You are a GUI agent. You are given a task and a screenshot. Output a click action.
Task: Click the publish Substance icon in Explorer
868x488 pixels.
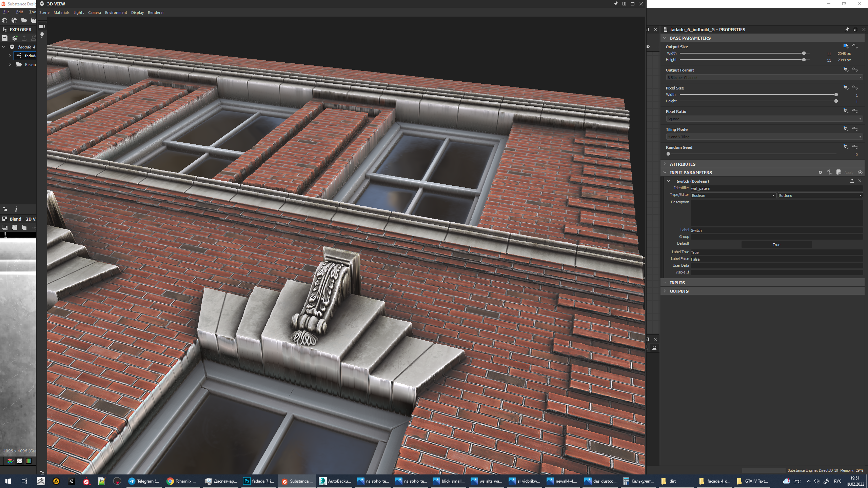point(15,38)
